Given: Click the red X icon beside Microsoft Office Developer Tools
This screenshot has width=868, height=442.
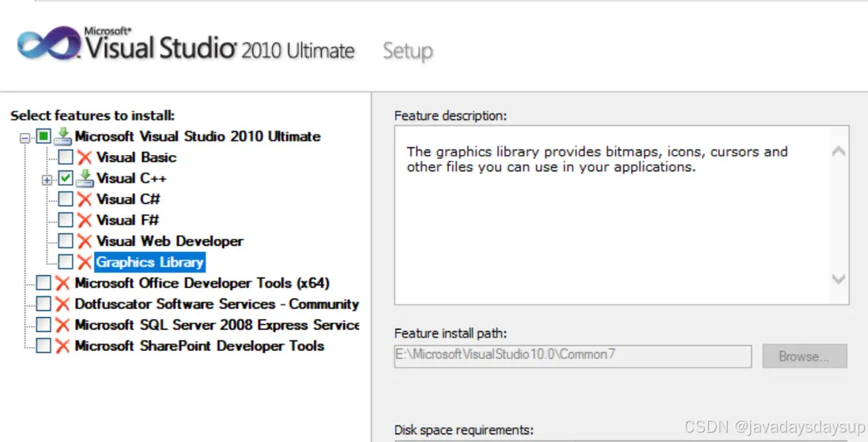Looking at the screenshot, I should (x=62, y=283).
